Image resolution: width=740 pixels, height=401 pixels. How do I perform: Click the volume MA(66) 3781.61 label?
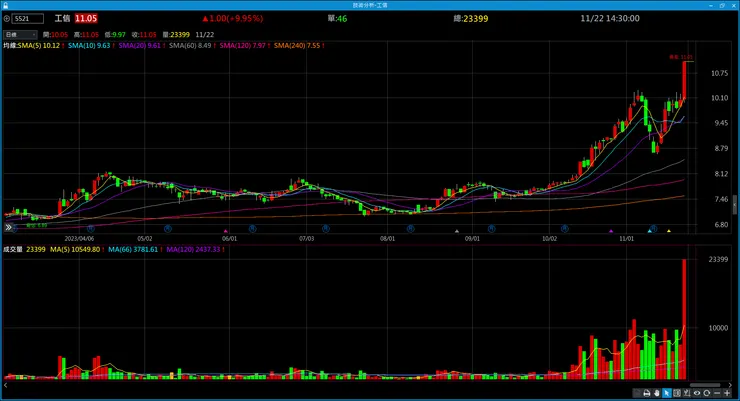[x=133, y=249]
